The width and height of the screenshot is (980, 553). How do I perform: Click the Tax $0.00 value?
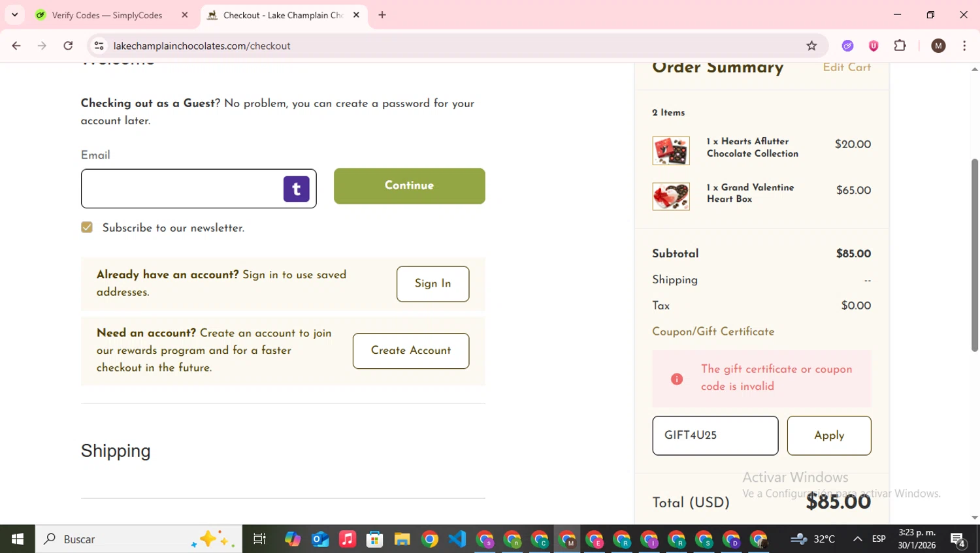pyautogui.click(x=856, y=306)
